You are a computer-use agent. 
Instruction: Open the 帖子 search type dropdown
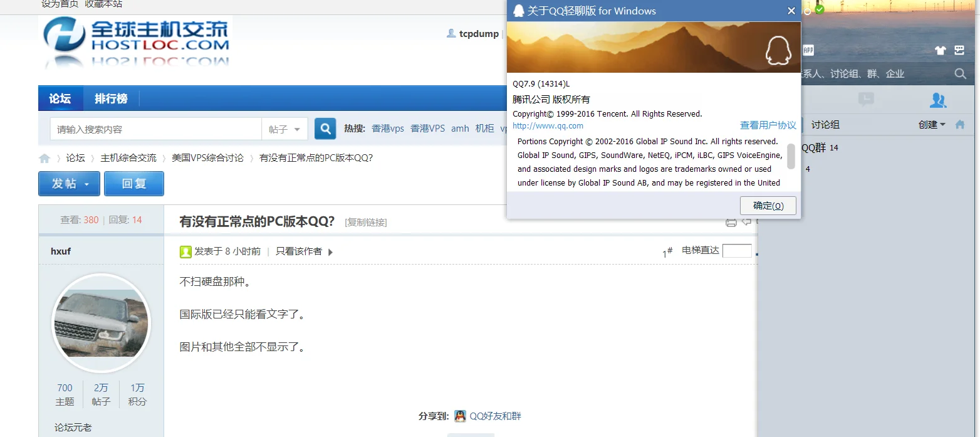click(x=285, y=129)
